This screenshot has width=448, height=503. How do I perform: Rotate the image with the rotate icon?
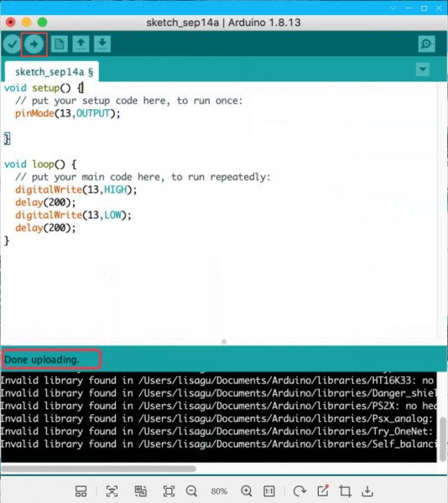300,491
